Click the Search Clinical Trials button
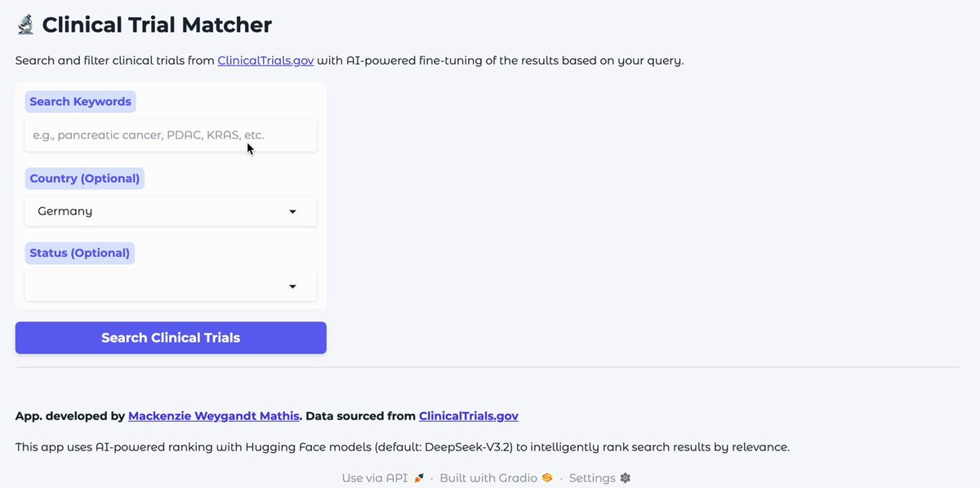This screenshot has width=980, height=488. click(171, 338)
